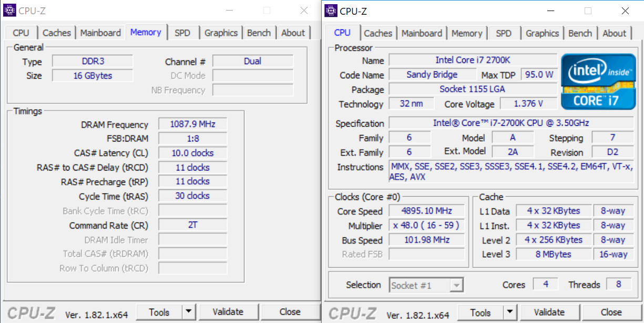Switch to Mainboard tab in left window
Image resolution: width=644 pixels, height=323 pixels.
(x=100, y=33)
